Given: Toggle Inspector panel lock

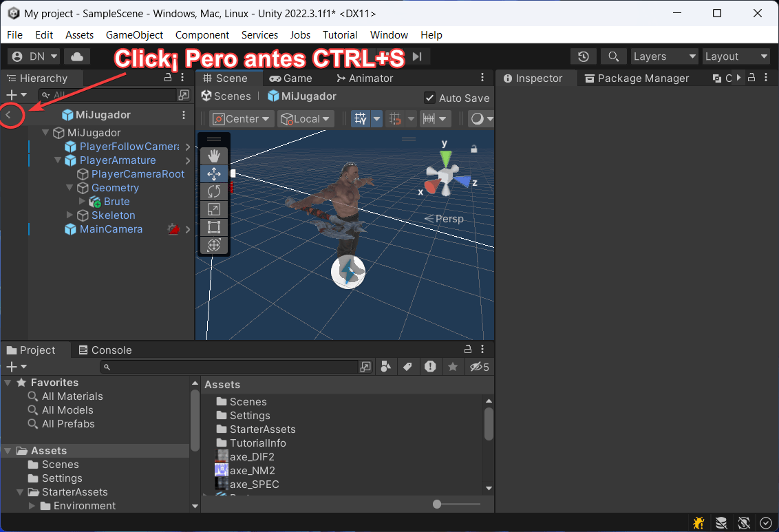Looking at the screenshot, I should 751,78.
